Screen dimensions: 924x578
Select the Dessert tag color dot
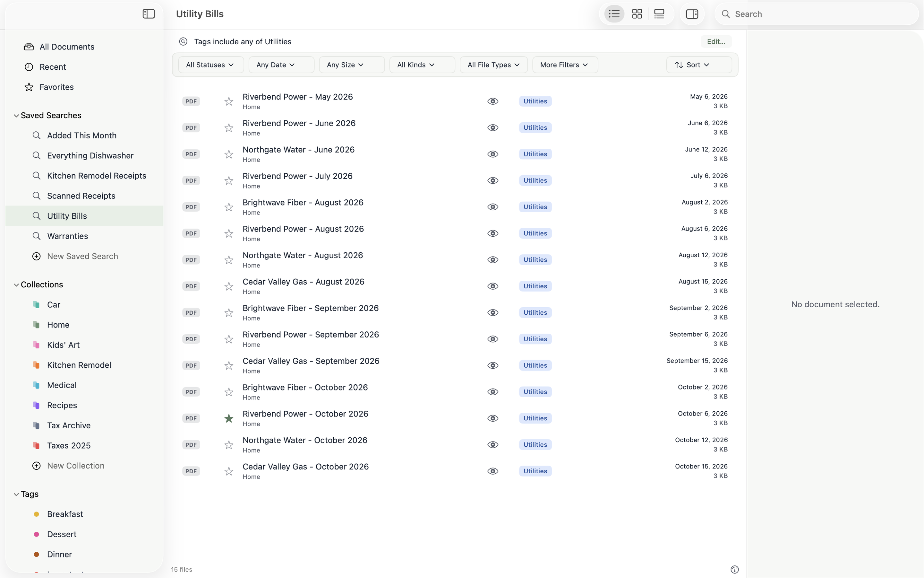pos(36,534)
